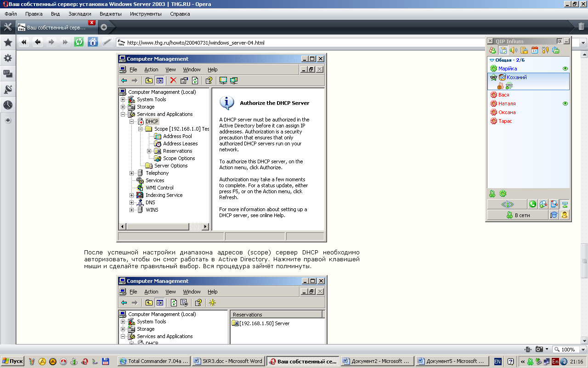Viewport: 588px width, 368px height.
Task: Open the bookmarks star panel in sidebar
Action: click(x=8, y=43)
